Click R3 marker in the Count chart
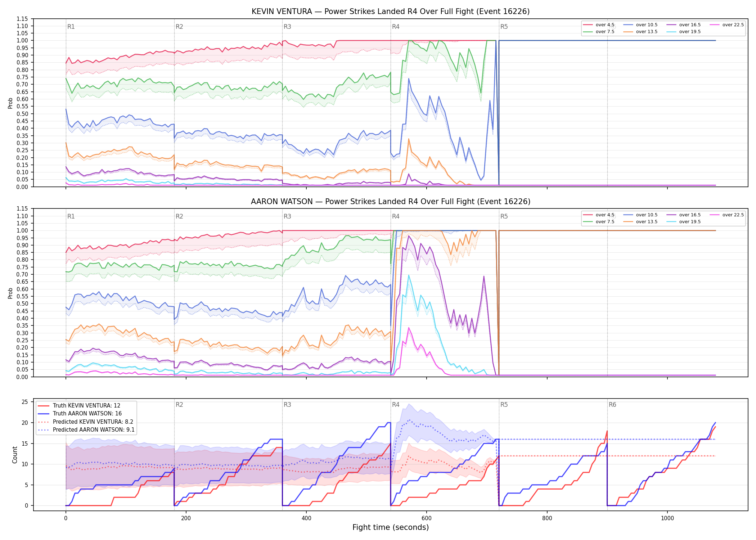The height and width of the screenshot is (540, 756). pos(287,405)
